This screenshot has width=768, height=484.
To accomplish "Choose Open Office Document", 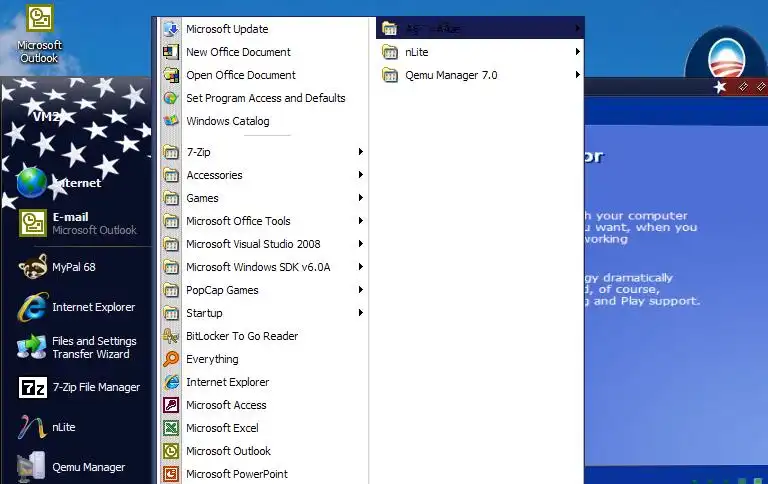I will coord(264,75).
